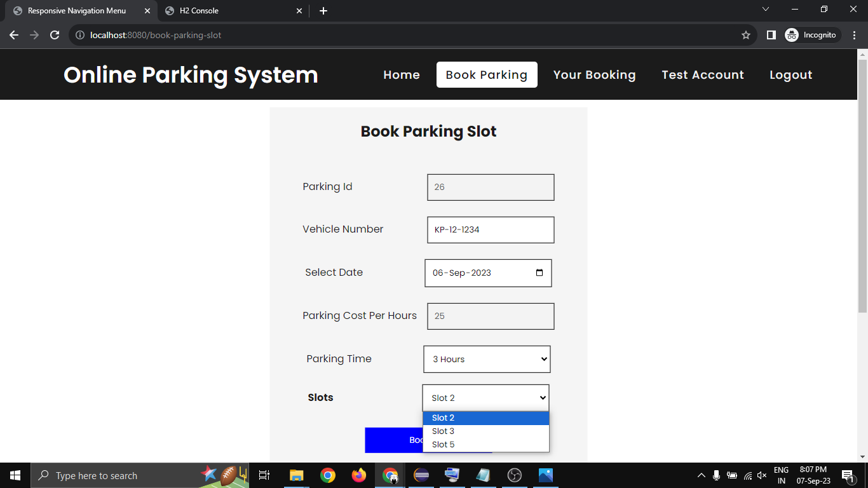Click the browser back arrow

14,35
